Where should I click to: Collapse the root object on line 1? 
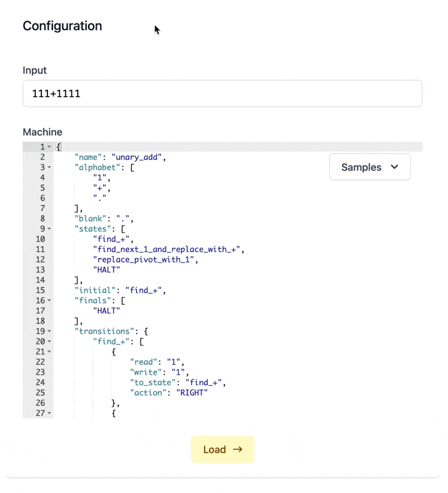pyautogui.click(x=49, y=147)
